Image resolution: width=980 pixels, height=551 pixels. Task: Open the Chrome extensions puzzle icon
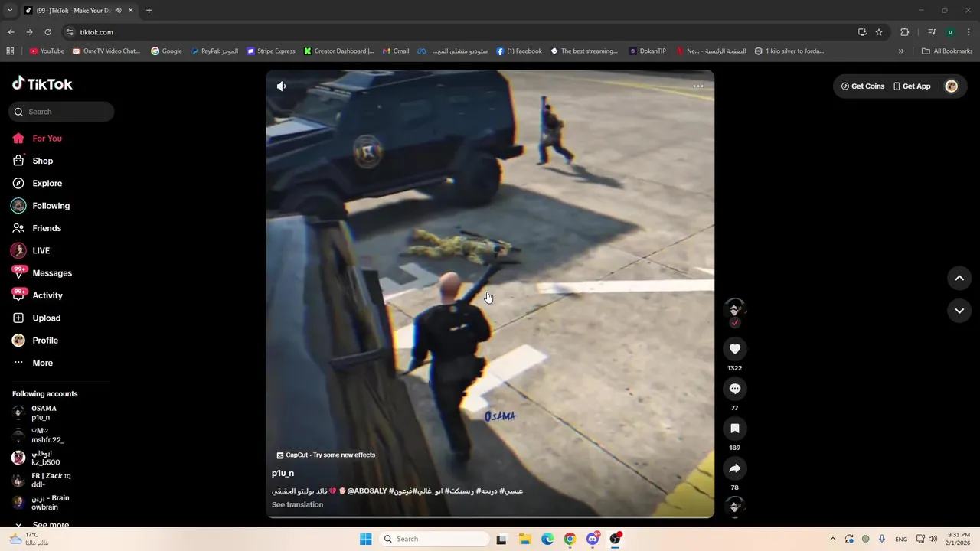[904, 32]
